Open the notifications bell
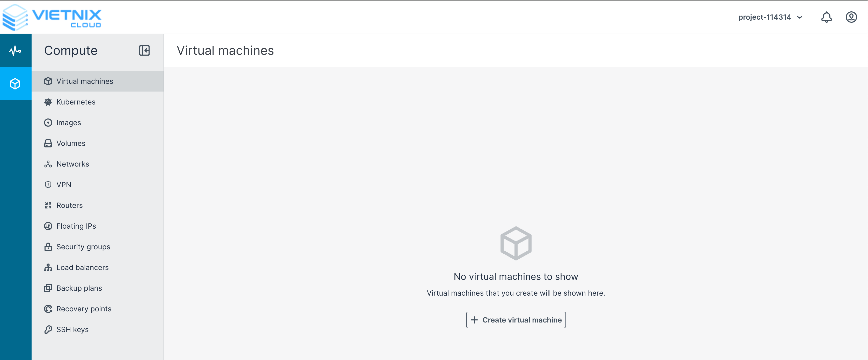 826,17
